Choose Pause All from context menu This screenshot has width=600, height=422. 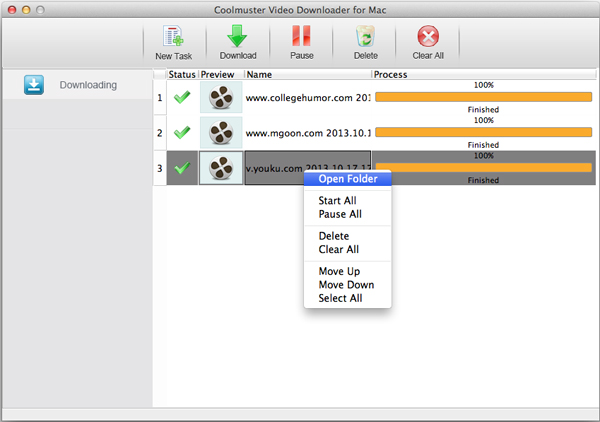coord(340,214)
